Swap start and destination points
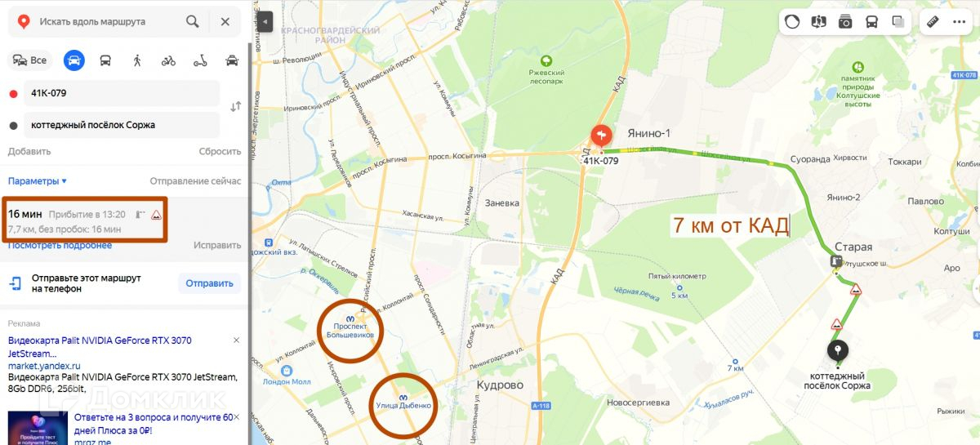This screenshot has width=980, height=445. pyautogui.click(x=236, y=107)
